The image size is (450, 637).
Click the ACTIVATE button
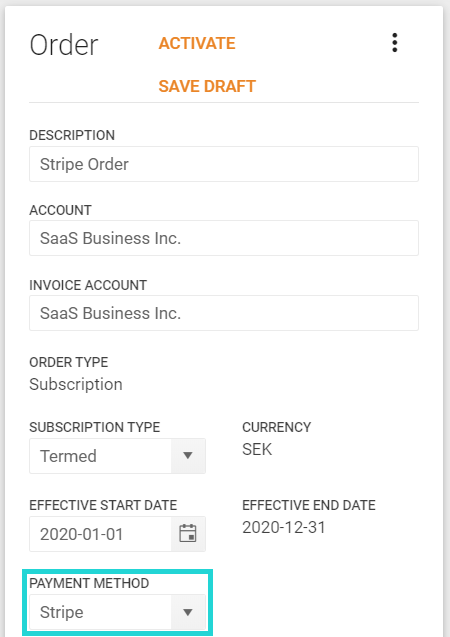(x=197, y=43)
